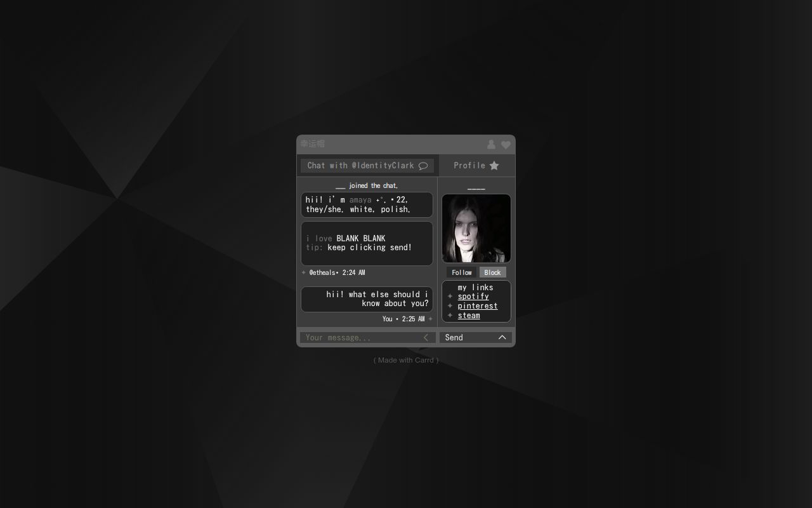The width and height of the screenshot is (812, 508).
Task: Click the person icon in the header
Action: pyautogui.click(x=491, y=145)
